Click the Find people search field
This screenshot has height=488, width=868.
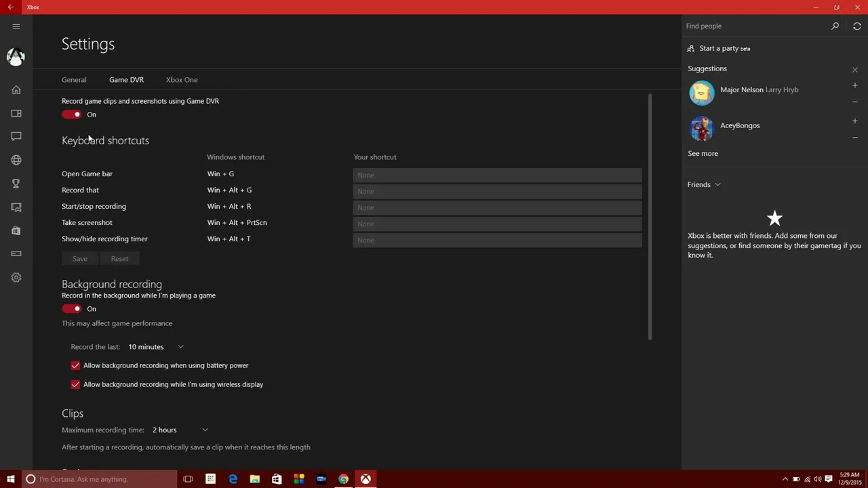(x=756, y=26)
